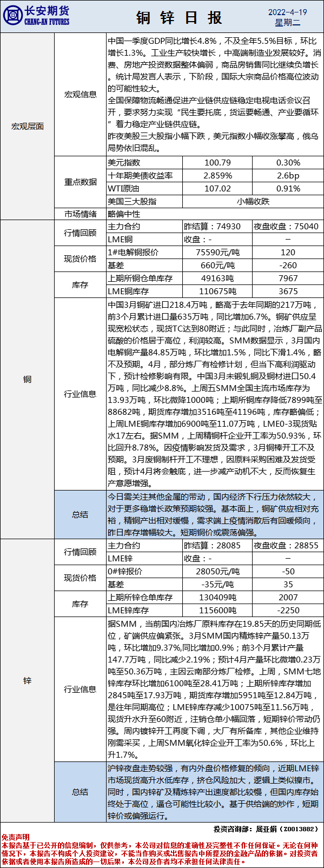The height and width of the screenshot is (868, 324).
Task: Click the Chang-An Futures circular logo
Action: pyautogui.click(x=13, y=15)
